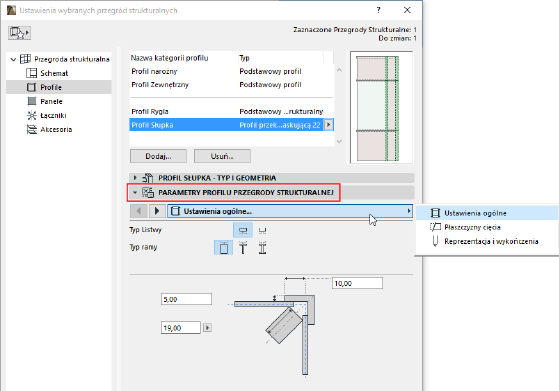Click the Profil słupka panel icon
559x391 pixels.
coord(148,178)
